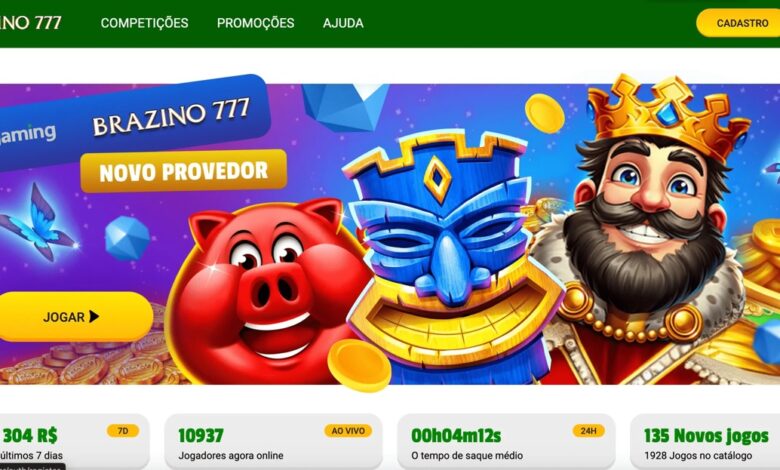Click the yellow Jogar button
Viewport: 780px width, 470px height.
[x=75, y=317]
